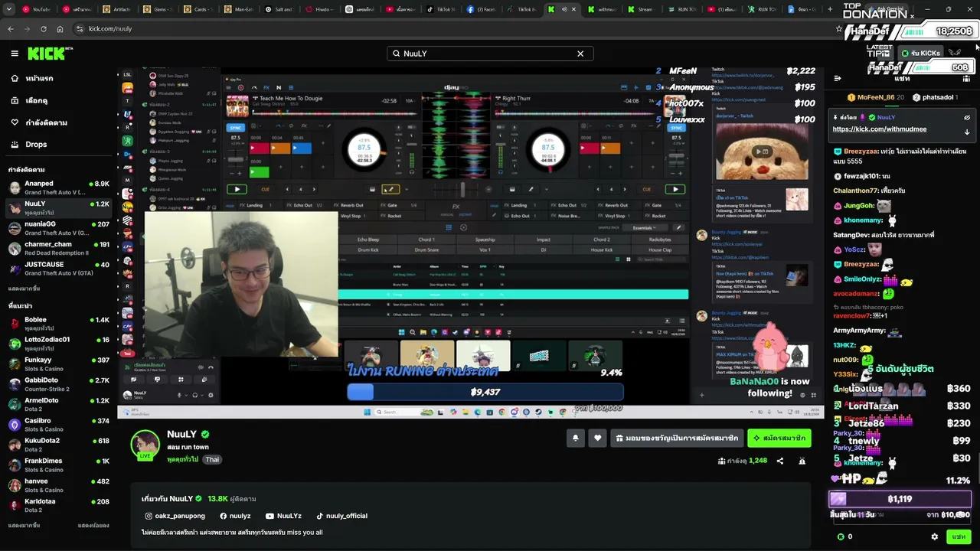The image size is (980, 551).
Task: Click MoFeeN_86 top gifter in chat header
Action: pos(875,97)
